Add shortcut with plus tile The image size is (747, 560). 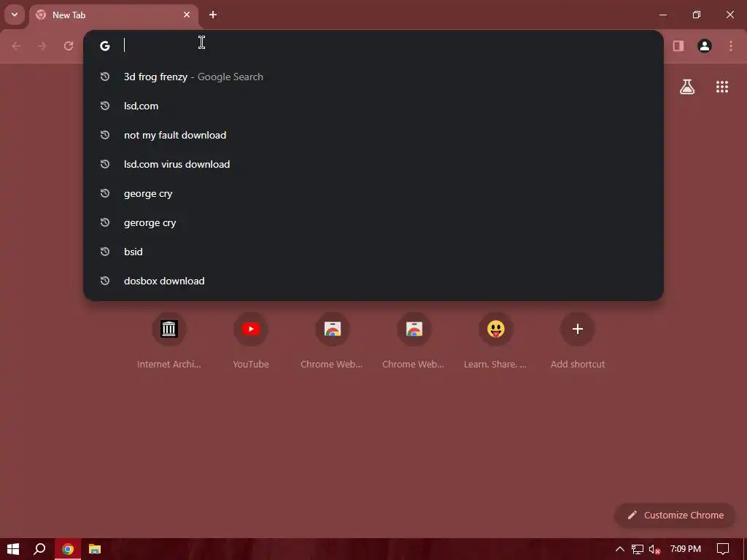[x=578, y=341]
